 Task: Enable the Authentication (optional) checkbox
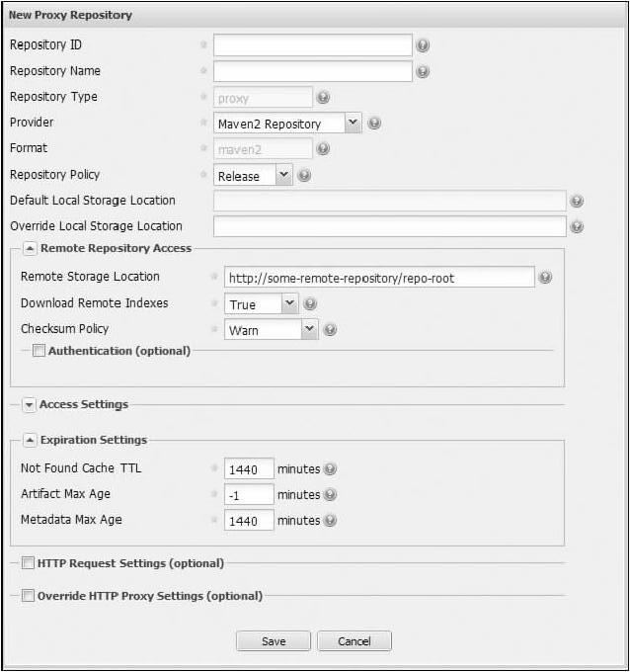pos(39,351)
